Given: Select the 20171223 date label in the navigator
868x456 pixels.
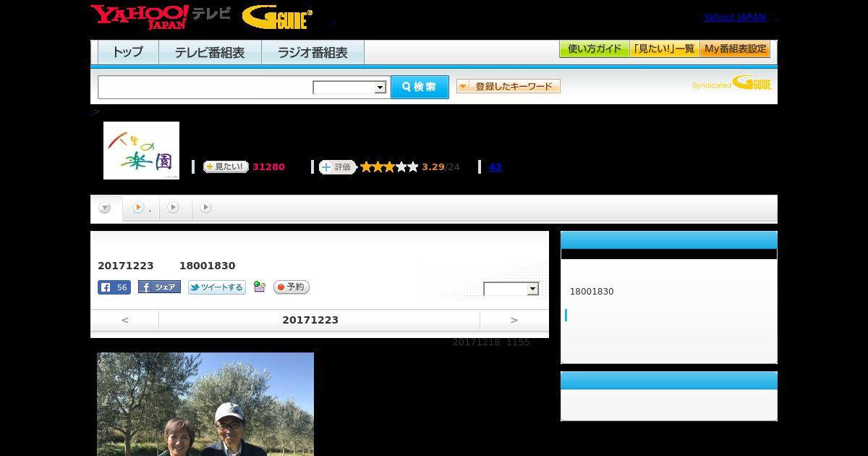Looking at the screenshot, I should pyautogui.click(x=310, y=320).
